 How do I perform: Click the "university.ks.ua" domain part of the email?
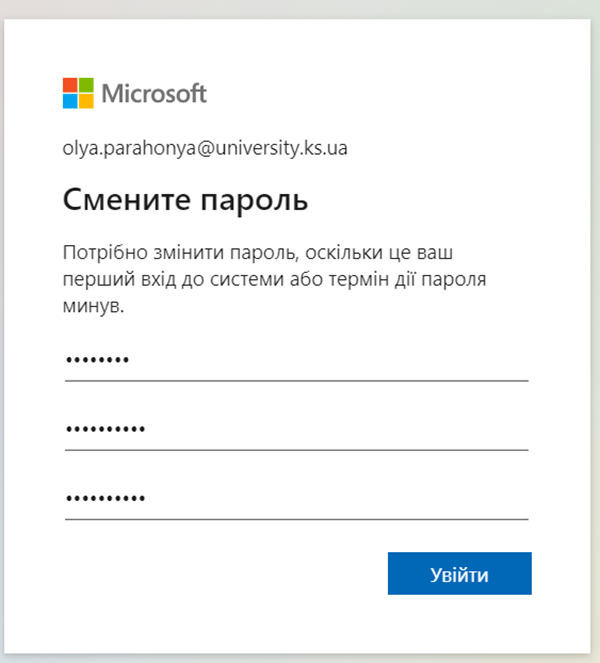point(282,148)
